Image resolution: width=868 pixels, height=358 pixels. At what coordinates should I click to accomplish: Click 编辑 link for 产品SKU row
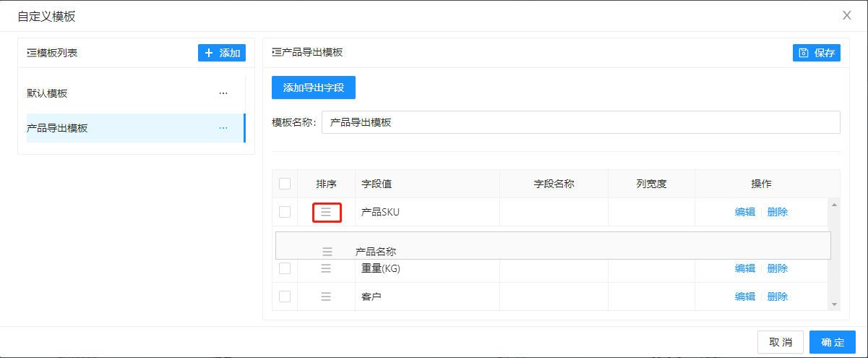[744, 212]
